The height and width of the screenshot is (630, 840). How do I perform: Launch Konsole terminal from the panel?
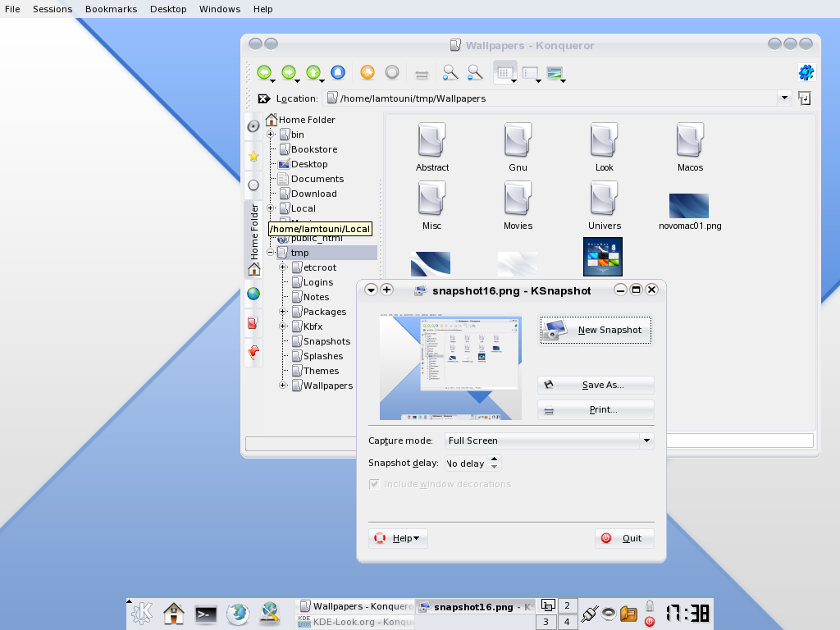(x=206, y=614)
